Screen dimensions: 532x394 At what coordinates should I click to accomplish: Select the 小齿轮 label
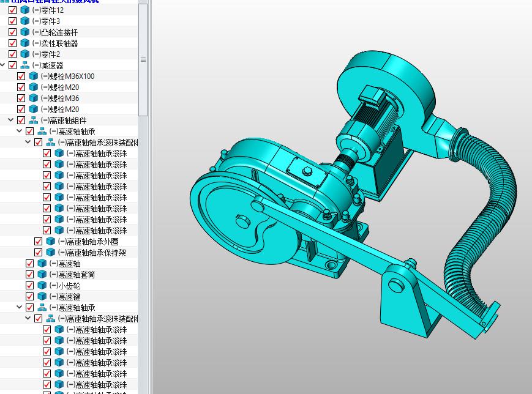(65, 286)
